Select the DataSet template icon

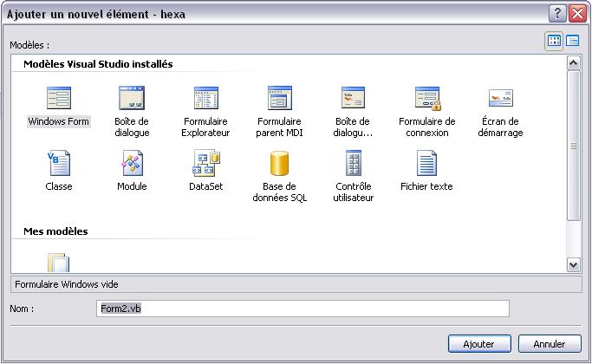pos(205,163)
